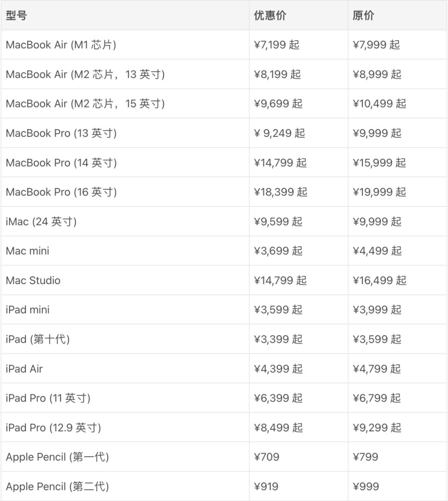Click Apple Pencil (第二代) model name

pyautogui.click(x=57, y=486)
